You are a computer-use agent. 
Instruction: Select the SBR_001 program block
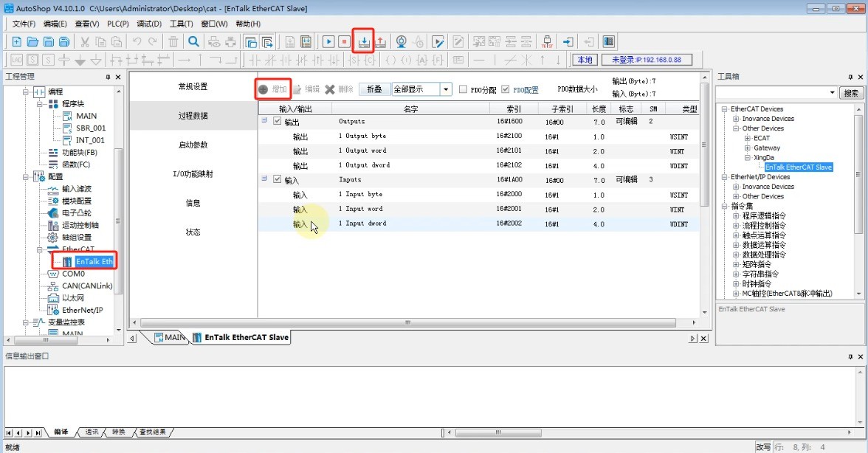90,128
